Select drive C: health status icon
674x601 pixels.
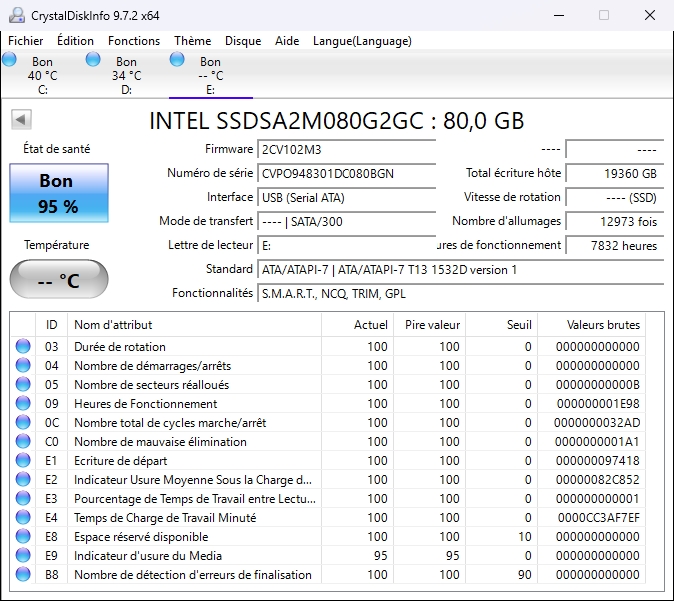(x=10, y=60)
